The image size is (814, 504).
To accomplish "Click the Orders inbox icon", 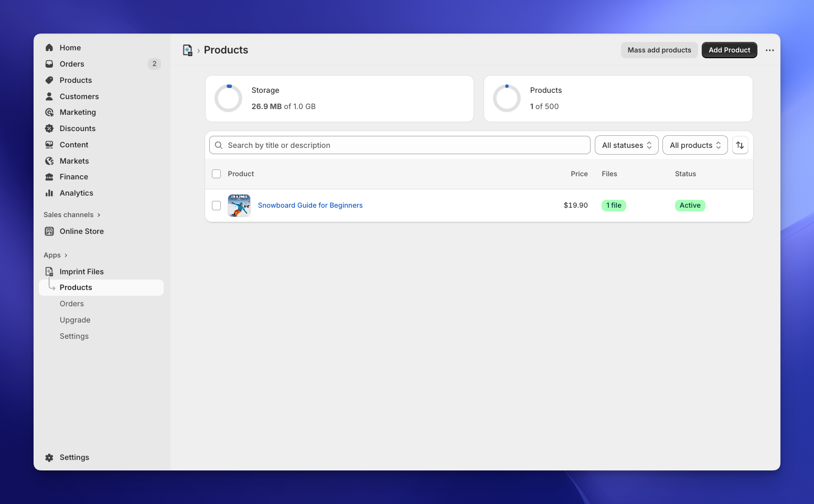I will click(49, 64).
